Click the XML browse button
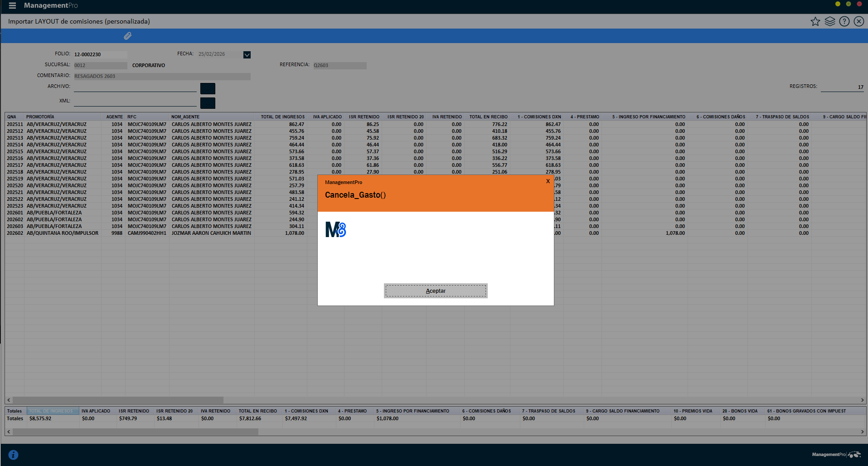The height and width of the screenshot is (466, 868). coord(208,103)
